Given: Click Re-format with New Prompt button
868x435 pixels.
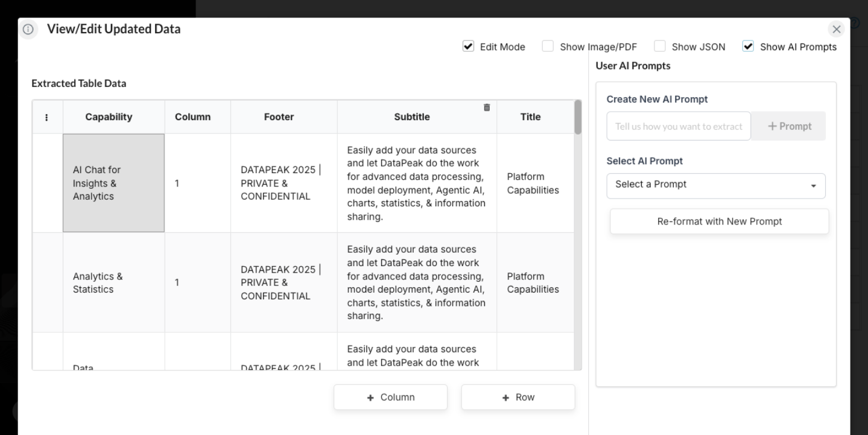Looking at the screenshot, I should pos(719,221).
